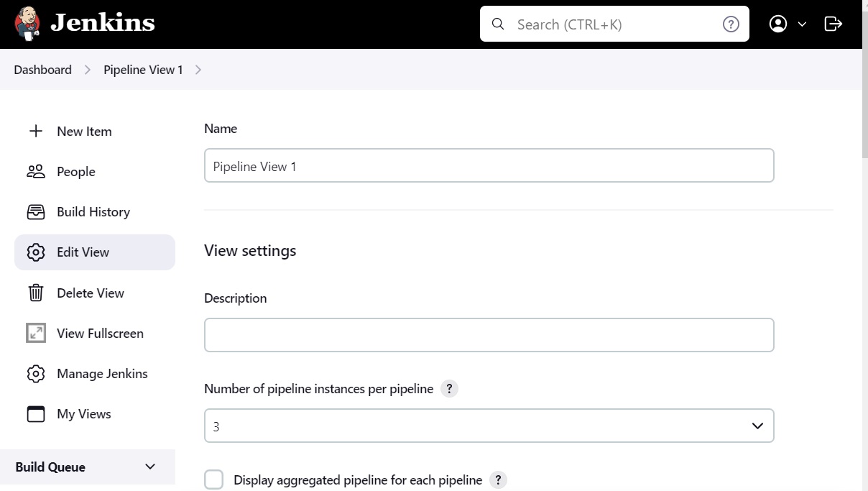
Task: Enable Display aggregated pipeline checkbox
Action: coord(214,479)
